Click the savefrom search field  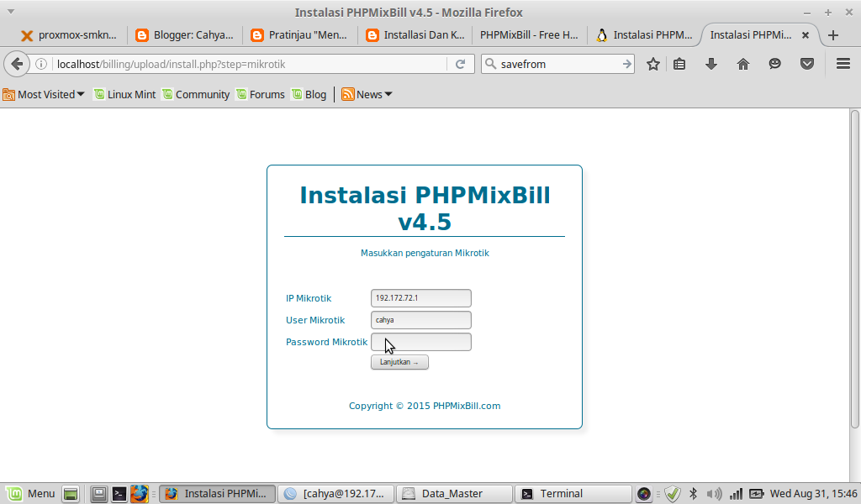[559, 64]
